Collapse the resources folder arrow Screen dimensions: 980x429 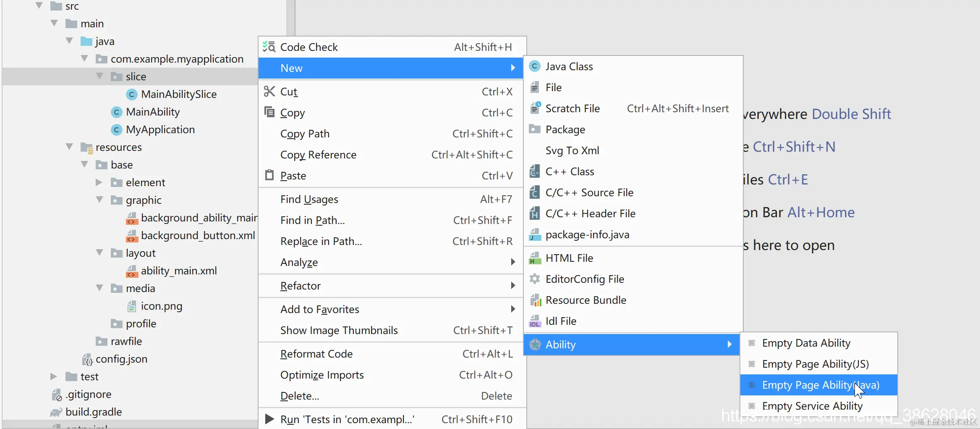(x=69, y=147)
